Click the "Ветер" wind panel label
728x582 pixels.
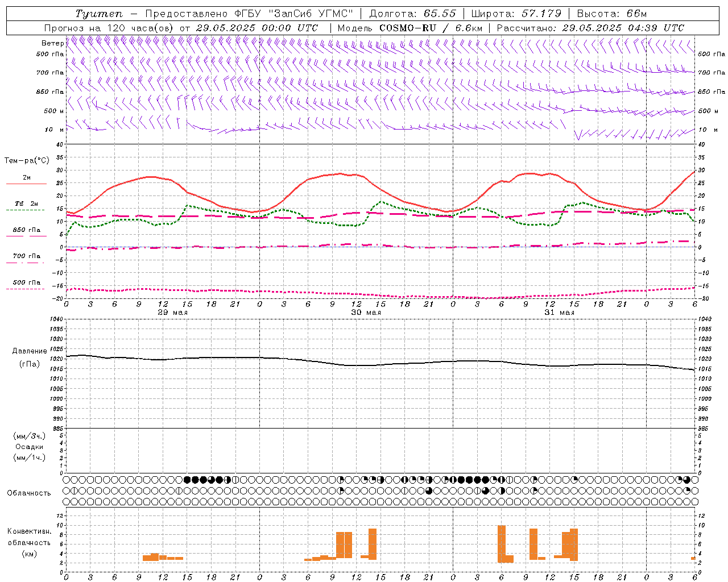point(52,43)
